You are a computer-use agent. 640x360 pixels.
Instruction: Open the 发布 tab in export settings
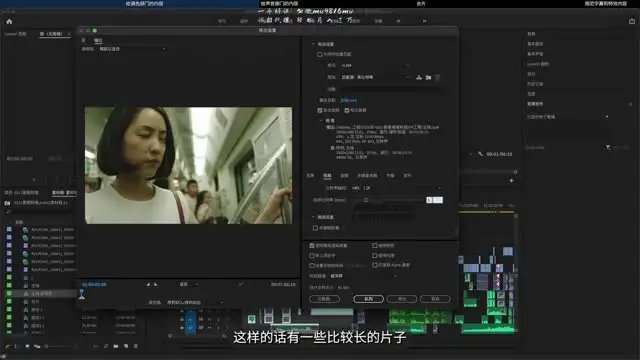pyautogui.click(x=407, y=176)
